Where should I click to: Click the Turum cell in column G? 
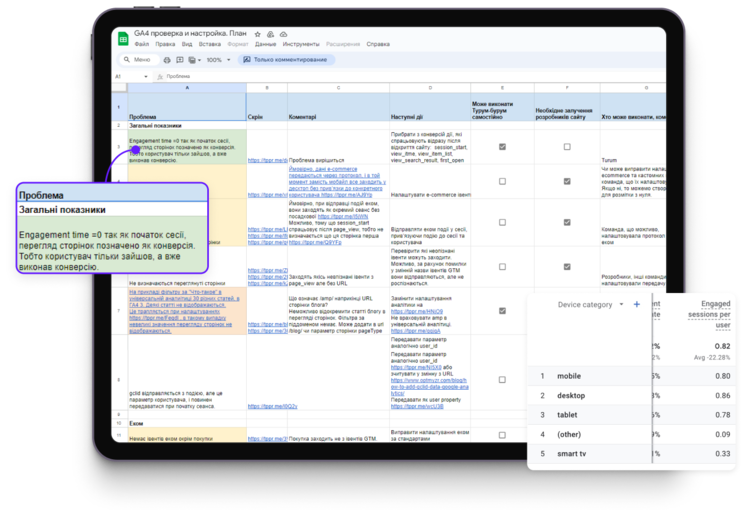pos(633,147)
